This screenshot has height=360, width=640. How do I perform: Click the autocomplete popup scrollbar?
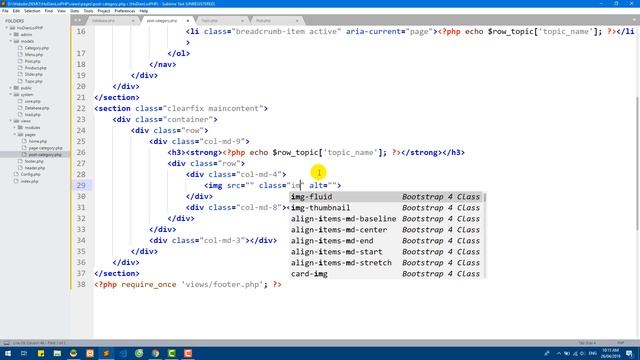(x=484, y=198)
